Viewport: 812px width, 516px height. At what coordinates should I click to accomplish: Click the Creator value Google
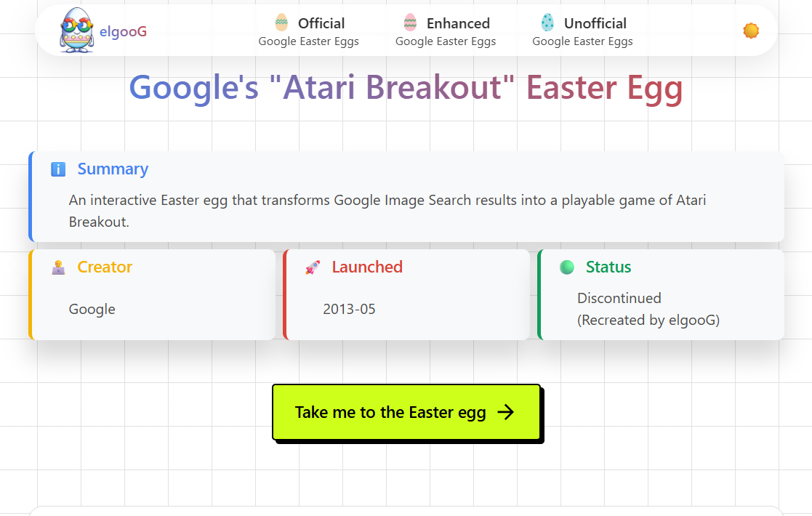click(92, 309)
